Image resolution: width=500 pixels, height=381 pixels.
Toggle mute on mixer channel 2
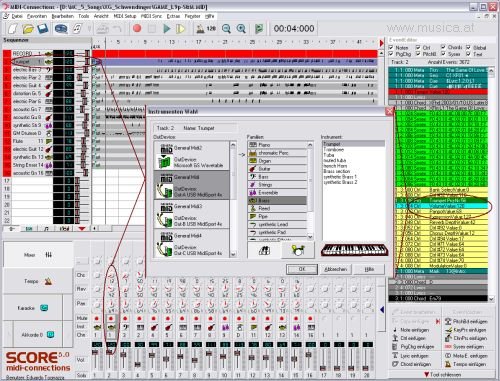[x=111, y=318]
